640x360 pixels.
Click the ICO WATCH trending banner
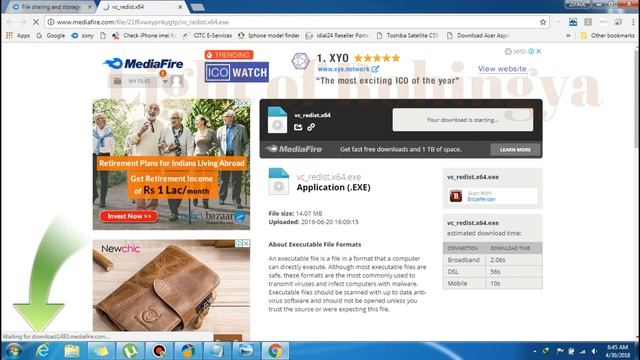click(237, 73)
